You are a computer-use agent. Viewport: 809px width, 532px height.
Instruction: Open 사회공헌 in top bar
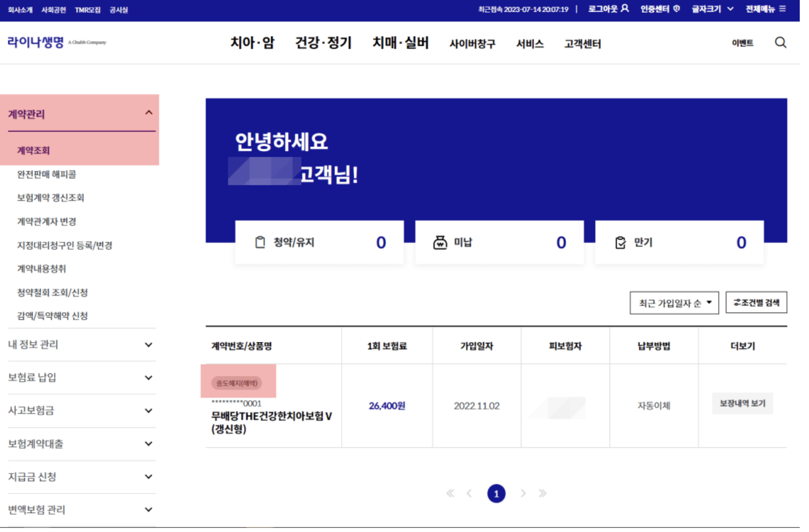(x=53, y=10)
